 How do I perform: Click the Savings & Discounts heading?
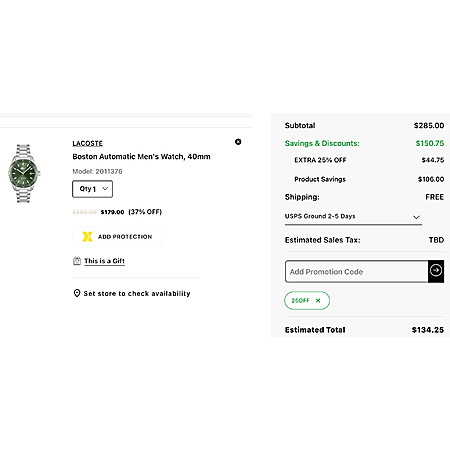pyautogui.click(x=322, y=143)
